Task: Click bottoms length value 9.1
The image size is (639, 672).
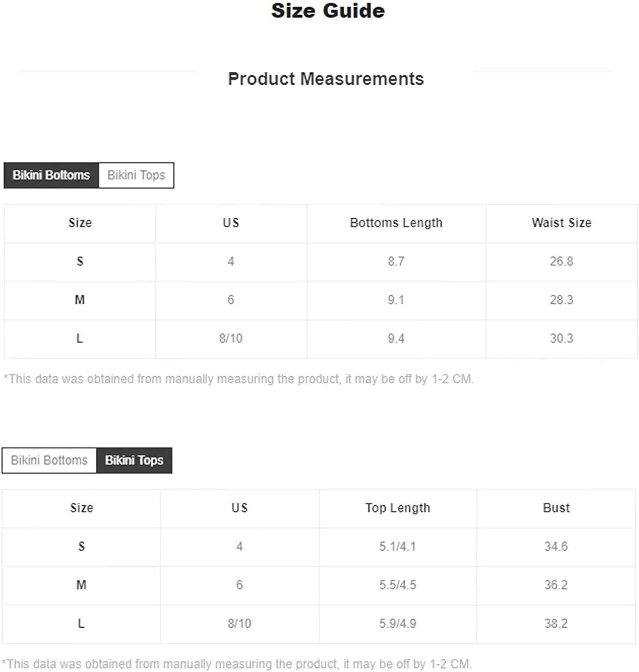Action: 396,300
